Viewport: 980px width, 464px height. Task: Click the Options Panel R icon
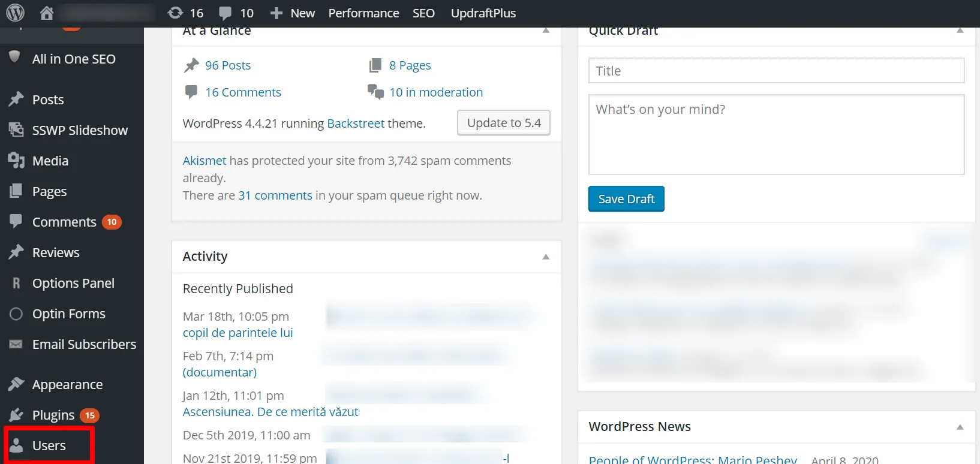[16, 283]
